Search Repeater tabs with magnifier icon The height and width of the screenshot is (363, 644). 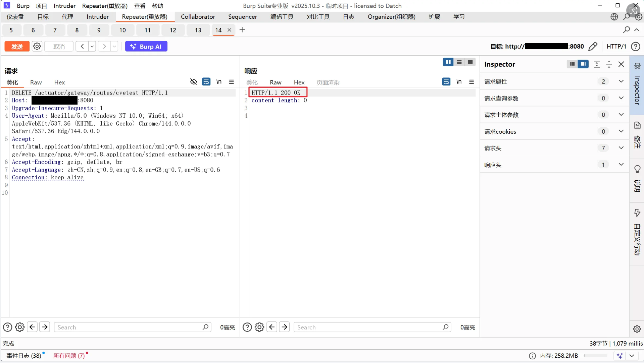[x=626, y=30]
